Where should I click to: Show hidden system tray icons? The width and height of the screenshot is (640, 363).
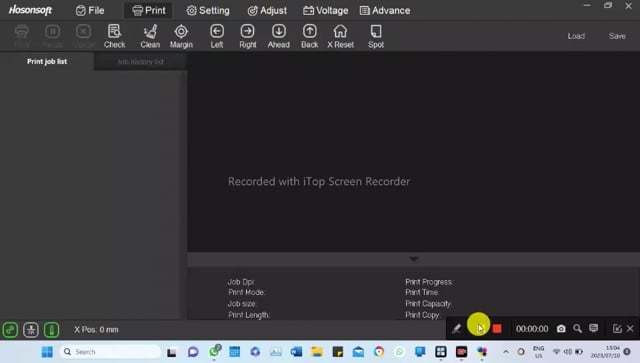point(506,352)
